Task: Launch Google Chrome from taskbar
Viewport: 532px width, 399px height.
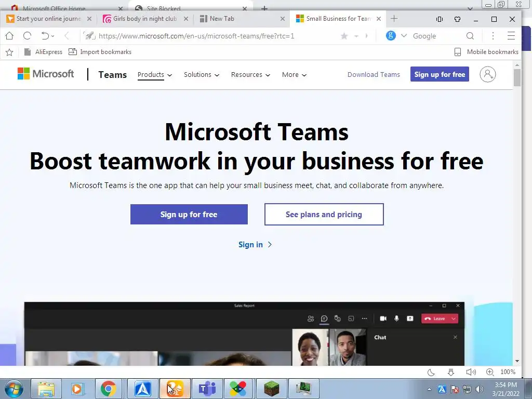Action: click(x=108, y=389)
